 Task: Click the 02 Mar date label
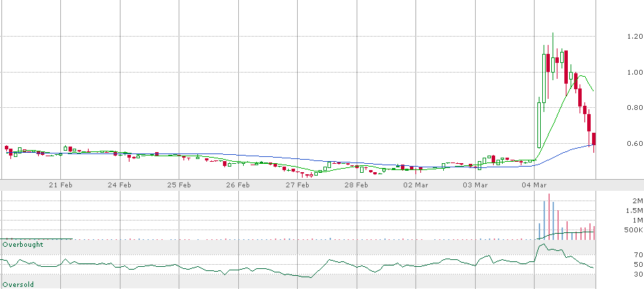tap(415, 185)
